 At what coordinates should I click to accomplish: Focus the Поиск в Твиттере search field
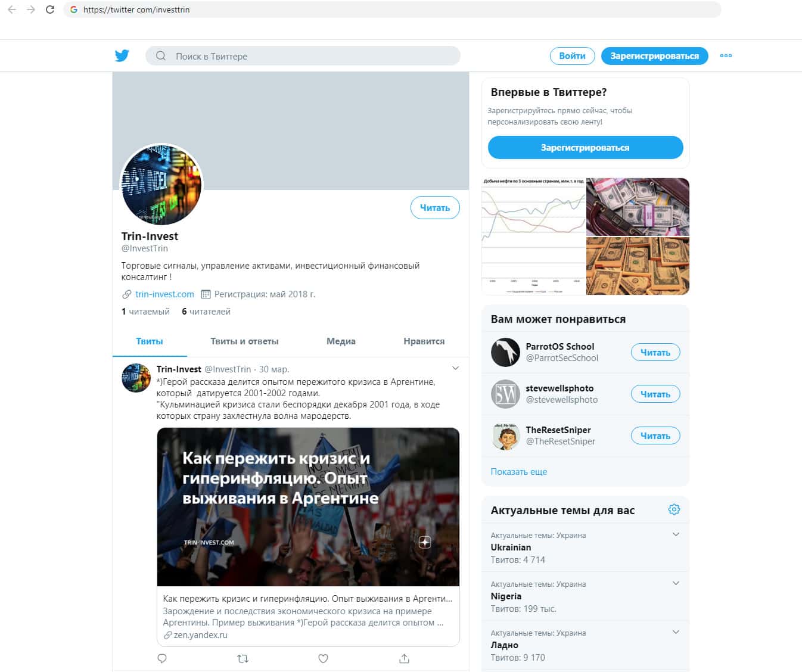pyautogui.click(x=303, y=55)
